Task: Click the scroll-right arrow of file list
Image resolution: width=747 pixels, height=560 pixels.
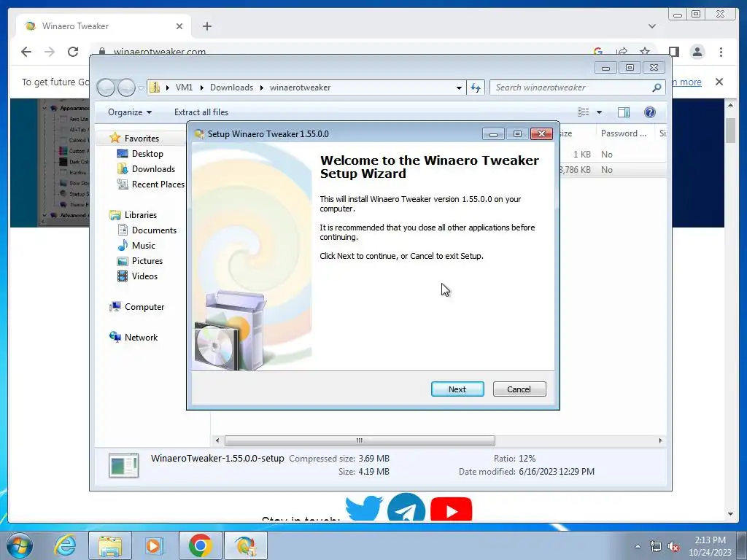Action: (660, 440)
